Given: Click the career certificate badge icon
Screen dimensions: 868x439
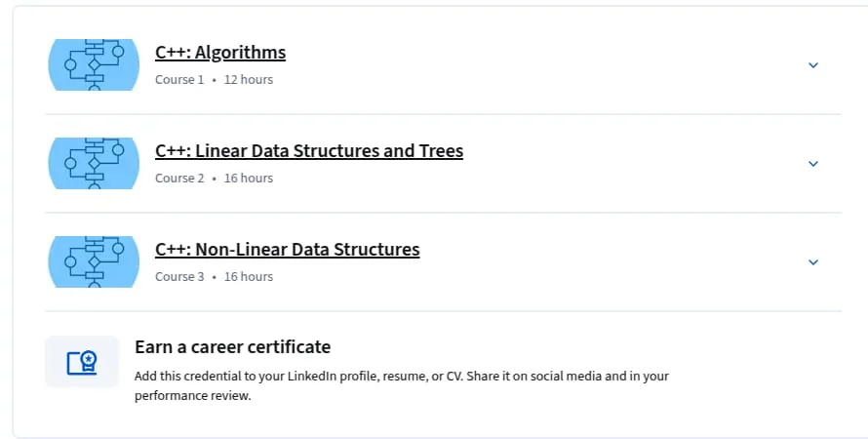Looking at the screenshot, I should click(x=82, y=362).
